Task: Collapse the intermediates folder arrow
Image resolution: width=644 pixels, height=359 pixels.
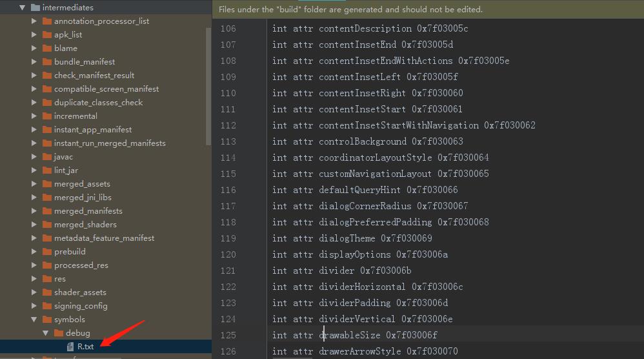Action: point(22,7)
